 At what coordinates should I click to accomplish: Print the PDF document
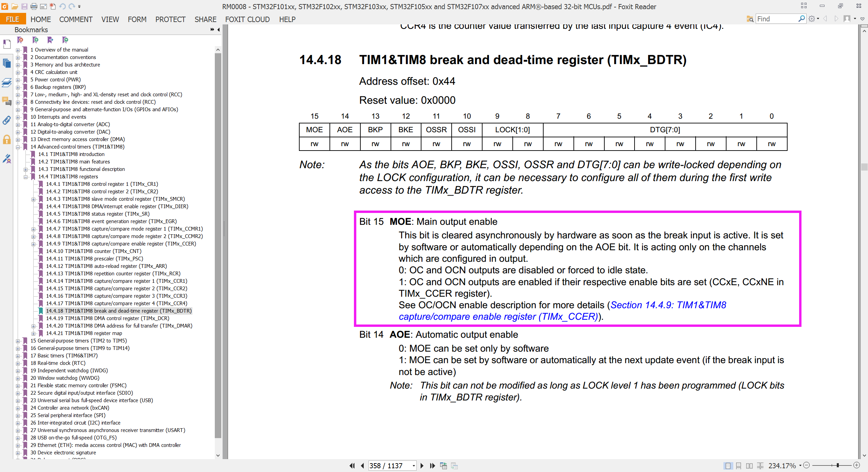click(34, 6)
